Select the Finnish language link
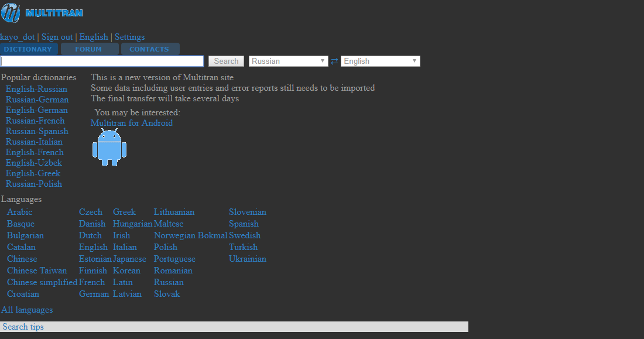 click(93, 270)
